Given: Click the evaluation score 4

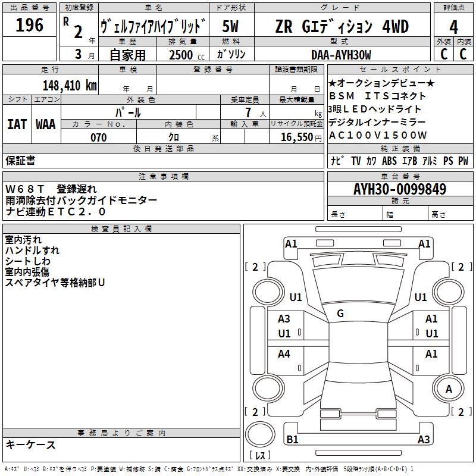Looking at the screenshot, I should (x=453, y=27).
